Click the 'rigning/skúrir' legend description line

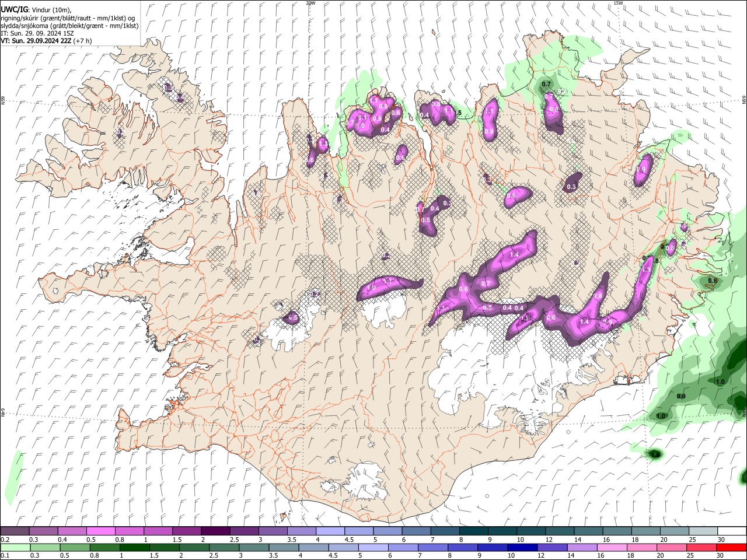click(68, 17)
